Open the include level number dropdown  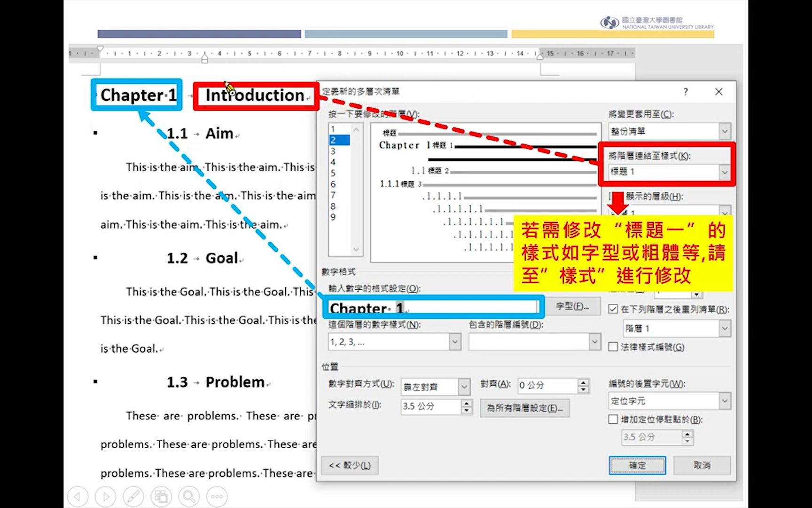tap(594, 342)
